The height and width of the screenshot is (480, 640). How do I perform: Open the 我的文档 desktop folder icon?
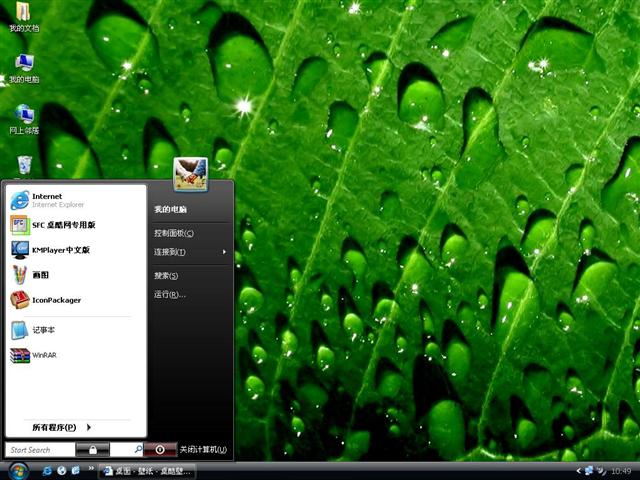click(24, 16)
